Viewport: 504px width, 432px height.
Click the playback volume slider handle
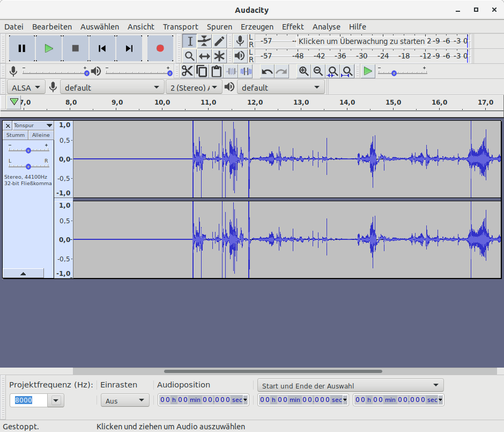pos(170,74)
